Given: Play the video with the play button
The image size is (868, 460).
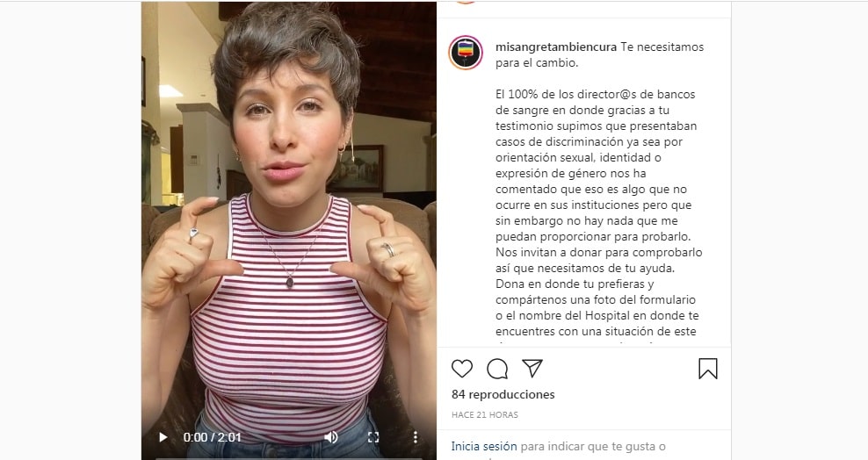Looking at the screenshot, I should coord(163,437).
